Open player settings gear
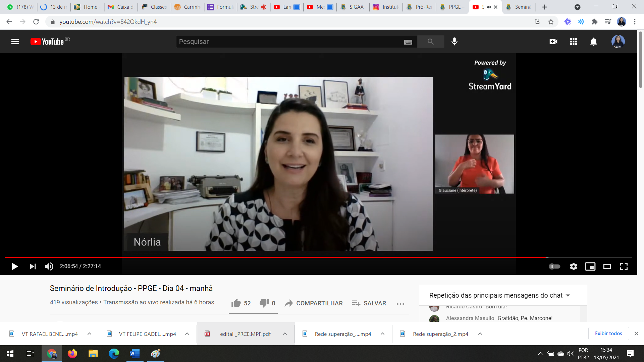The width and height of the screenshot is (644, 362). coord(574,266)
